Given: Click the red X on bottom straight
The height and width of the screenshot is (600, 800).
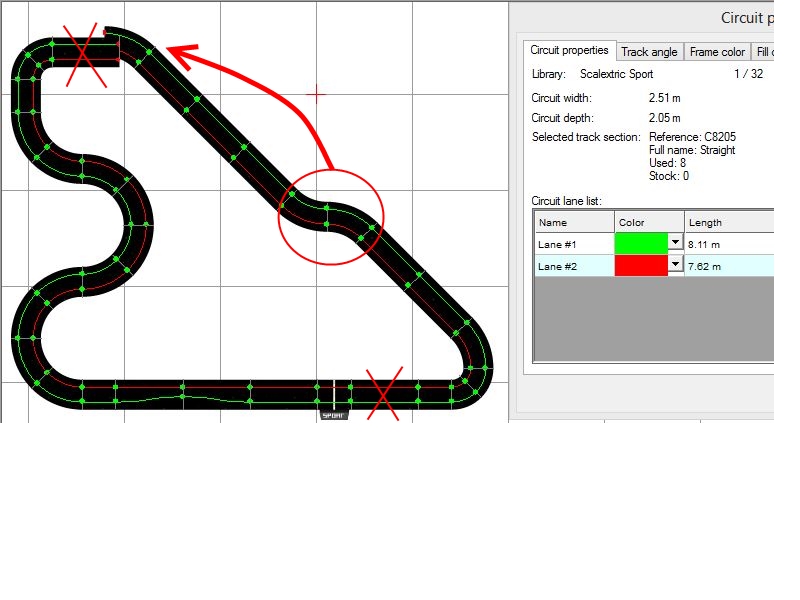Looking at the screenshot, I should click(x=385, y=393).
